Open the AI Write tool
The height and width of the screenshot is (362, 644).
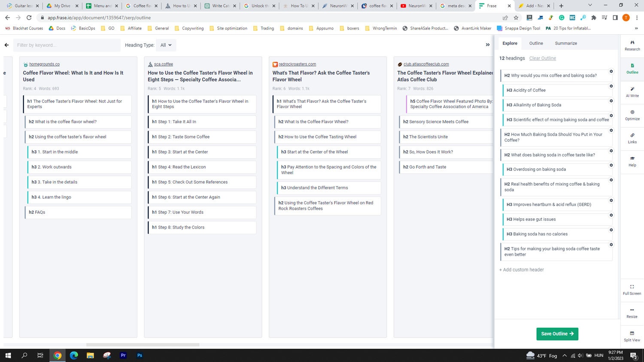click(x=632, y=92)
